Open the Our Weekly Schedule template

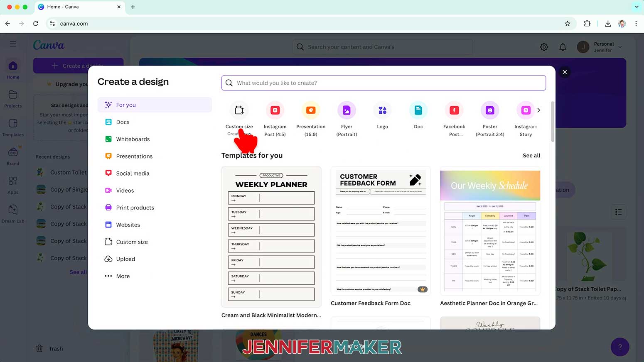[x=490, y=231]
